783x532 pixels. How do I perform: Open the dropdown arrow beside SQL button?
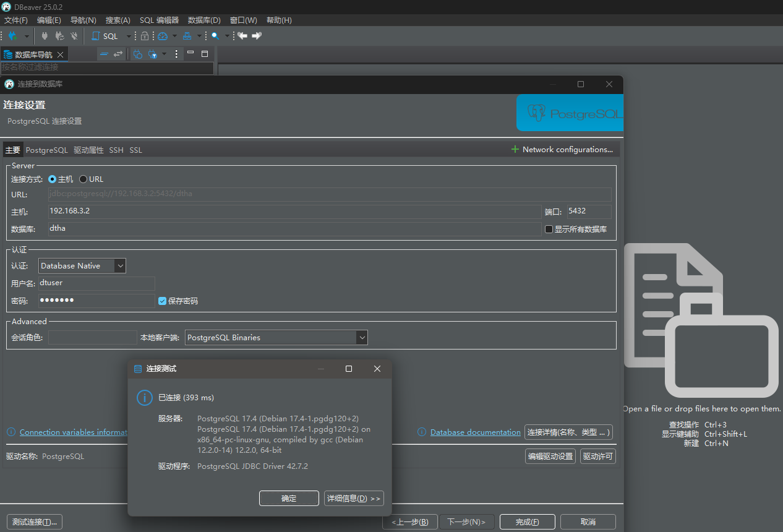129,36
